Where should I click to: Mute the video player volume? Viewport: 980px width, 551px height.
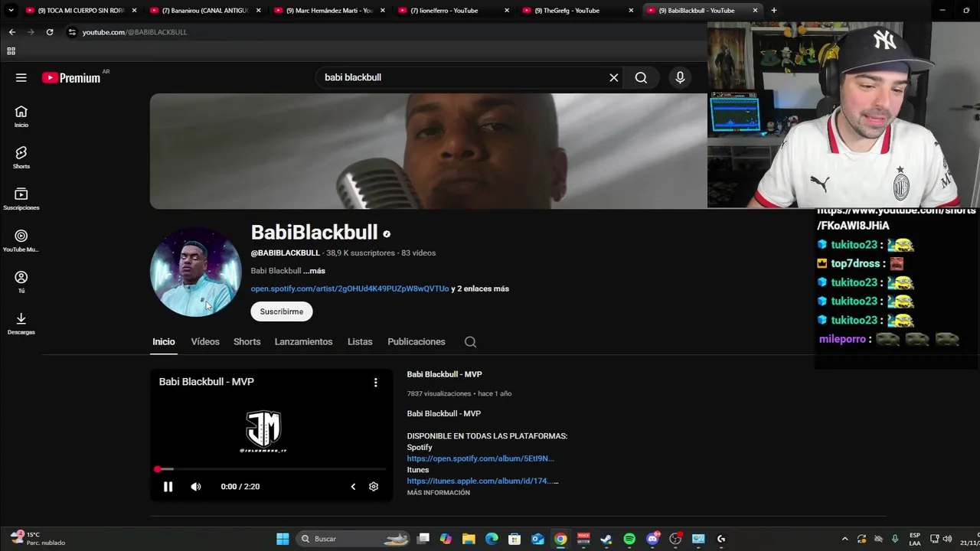click(x=196, y=487)
